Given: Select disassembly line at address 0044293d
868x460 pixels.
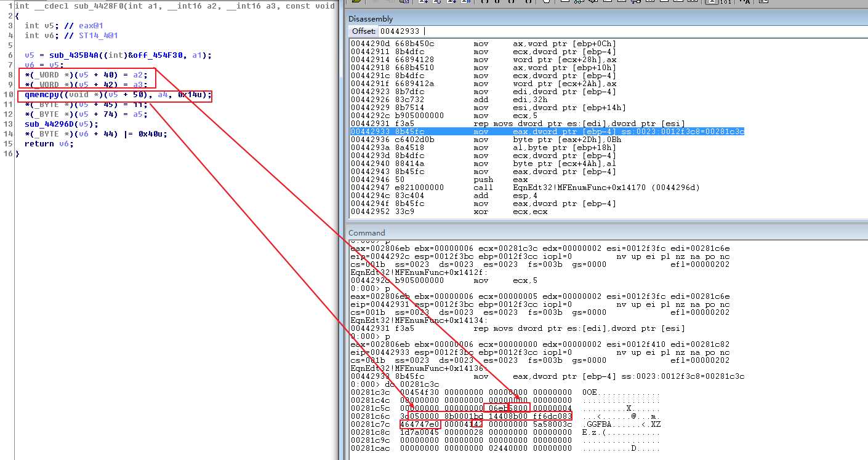Looking at the screenshot, I should [x=483, y=156].
